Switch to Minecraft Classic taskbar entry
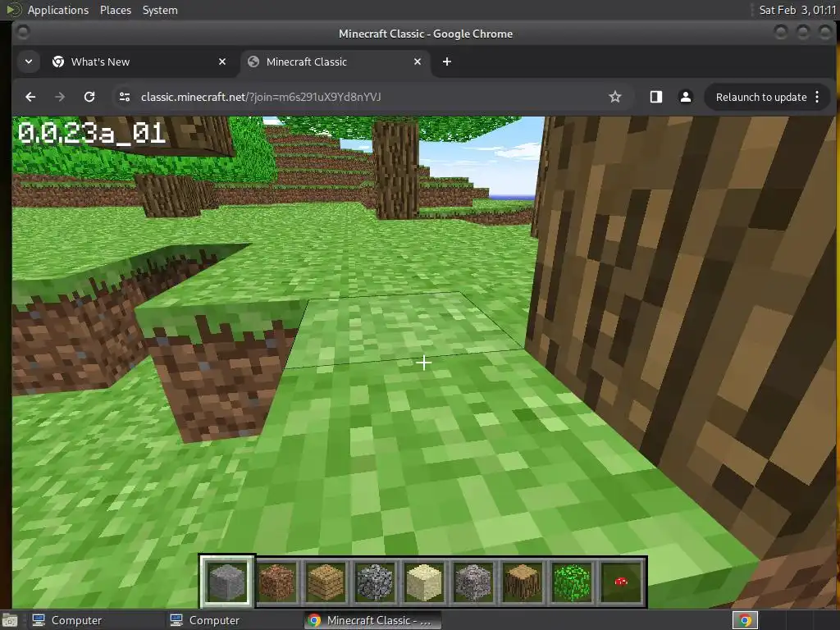The image size is (840, 630). coord(372,620)
